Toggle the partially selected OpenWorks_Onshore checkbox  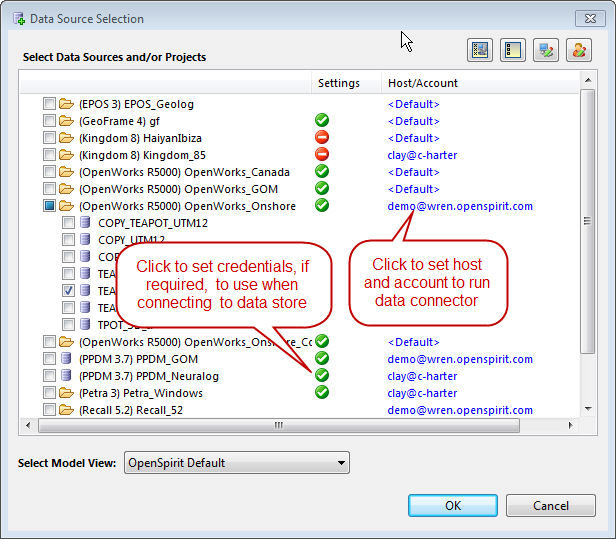(49, 205)
